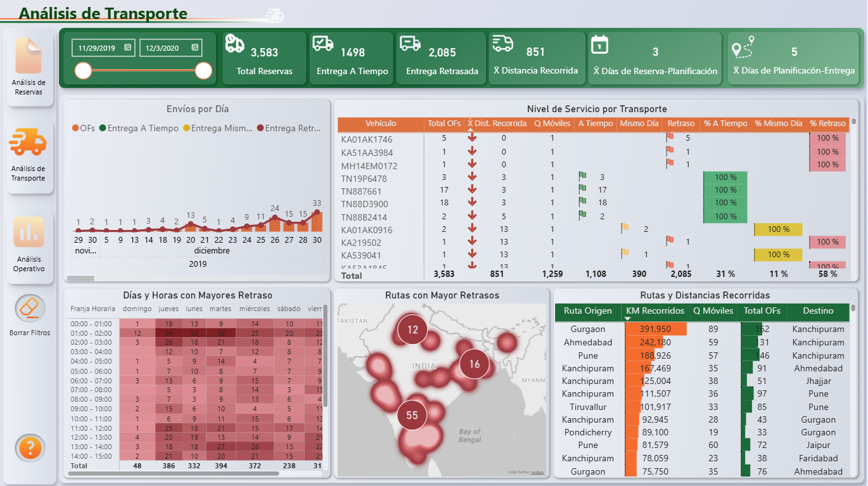Click the Jaipur destination cell

pos(819,445)
